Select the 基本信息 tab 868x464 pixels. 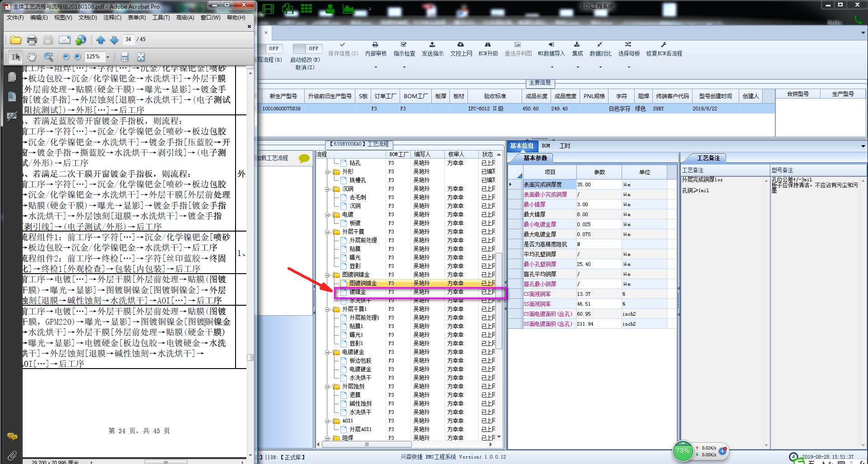[522, 146]
